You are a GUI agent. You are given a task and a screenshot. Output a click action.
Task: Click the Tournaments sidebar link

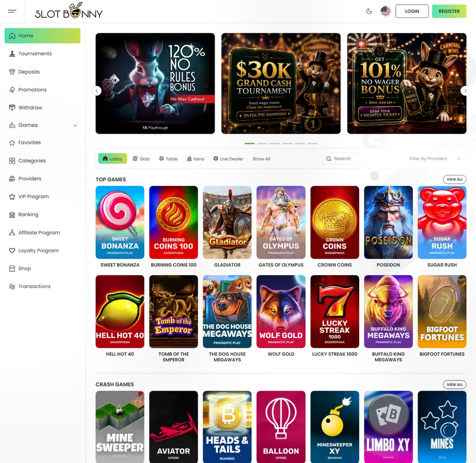[35, 54]
